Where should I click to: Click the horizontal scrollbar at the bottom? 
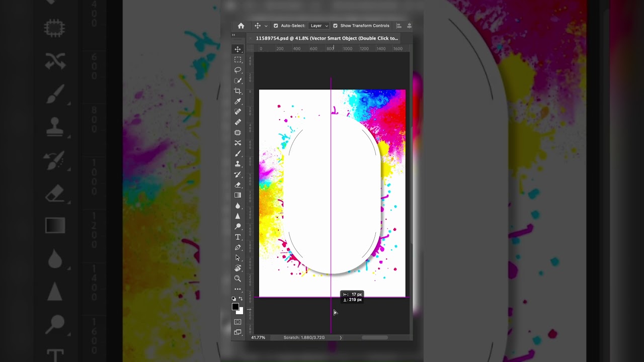click(x=375, y=337)
